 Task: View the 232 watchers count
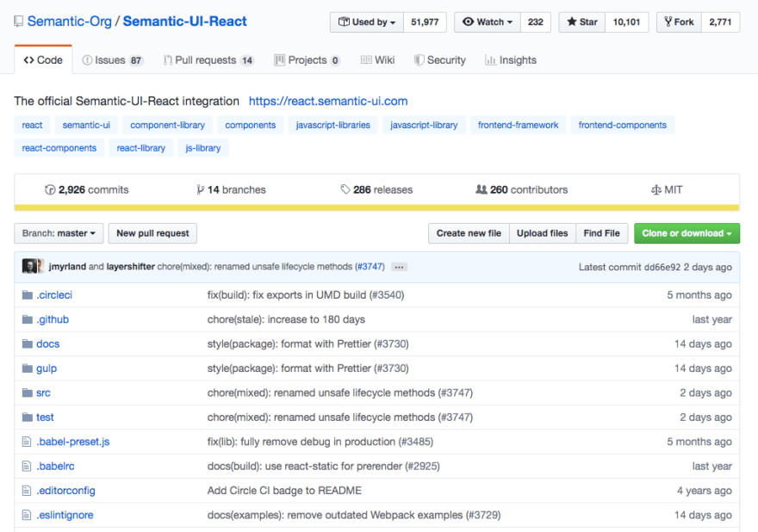click(536, 22)
